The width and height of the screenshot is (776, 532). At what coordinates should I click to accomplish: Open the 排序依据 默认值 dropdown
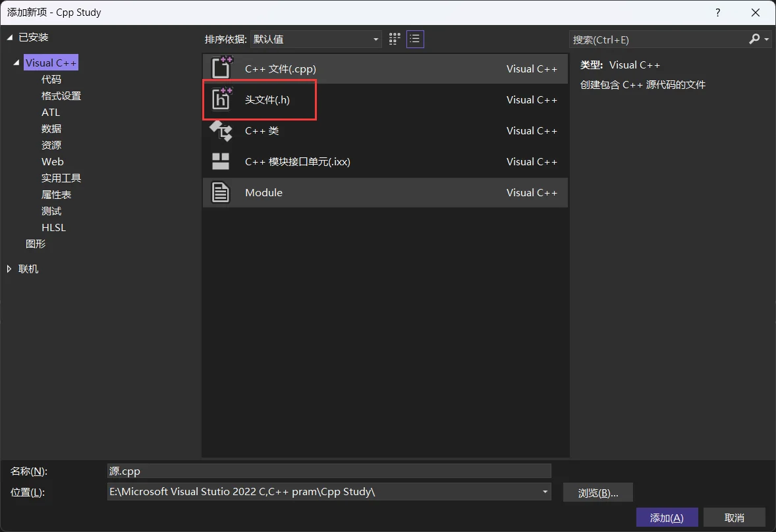316,39
